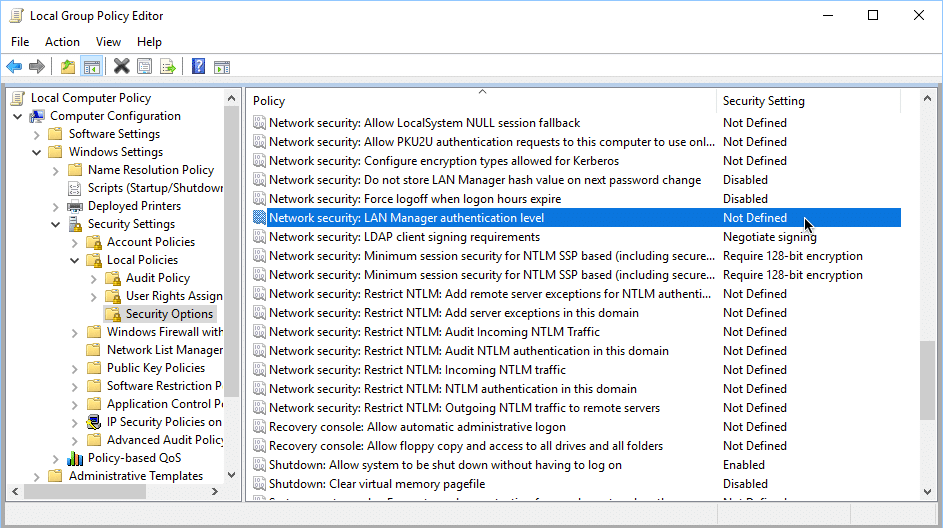The width and height of the screenshot is (943, 528).
Task: Select LAN Manager authentication level policy
Action: [x=576, y=218]
